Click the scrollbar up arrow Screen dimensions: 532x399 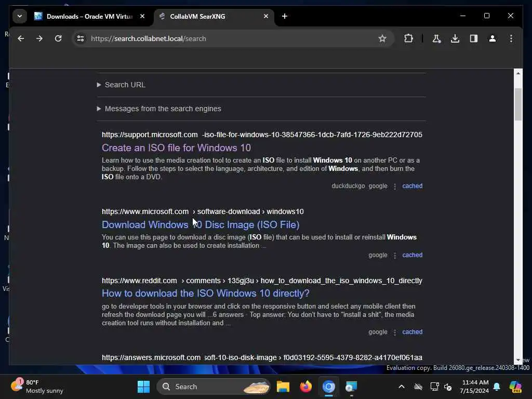coord(518,73)
